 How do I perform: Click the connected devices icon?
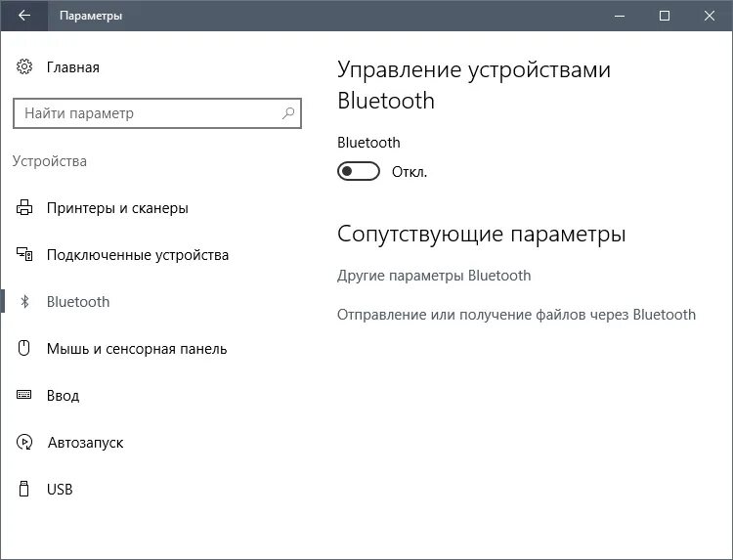(24, 254)
